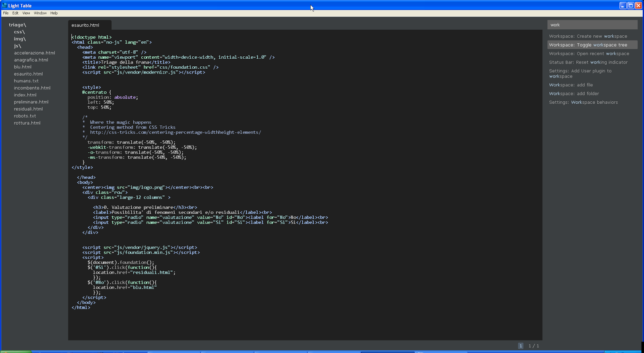Click the line with location.href="blu.html"
The image size is (644, 353).
(125, 287)
